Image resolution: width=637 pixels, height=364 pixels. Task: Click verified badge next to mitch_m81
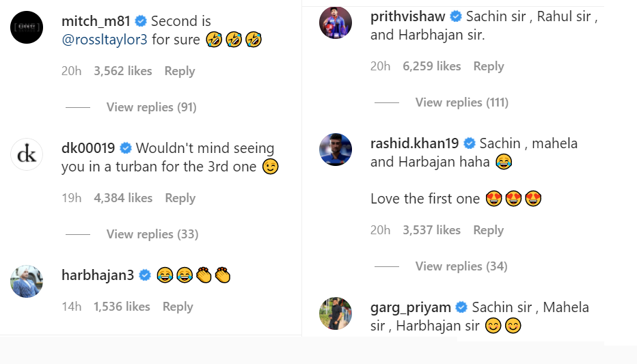pos(140,21)
